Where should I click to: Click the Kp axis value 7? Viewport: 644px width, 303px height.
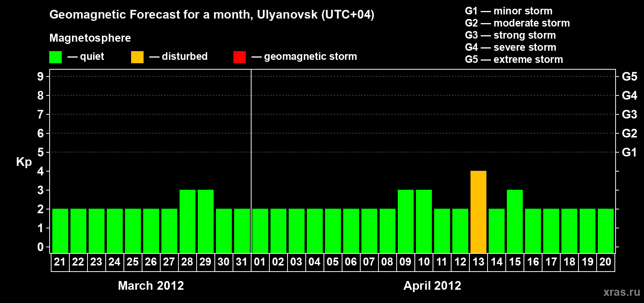[x=40, y=114]
